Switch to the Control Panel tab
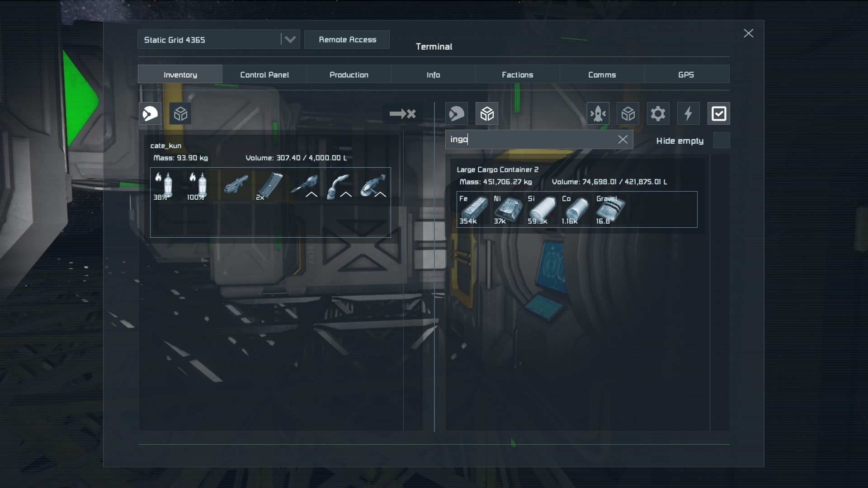The width and height of the screenshot is (868, 488). pyautogui.click(x=264, y=75)
